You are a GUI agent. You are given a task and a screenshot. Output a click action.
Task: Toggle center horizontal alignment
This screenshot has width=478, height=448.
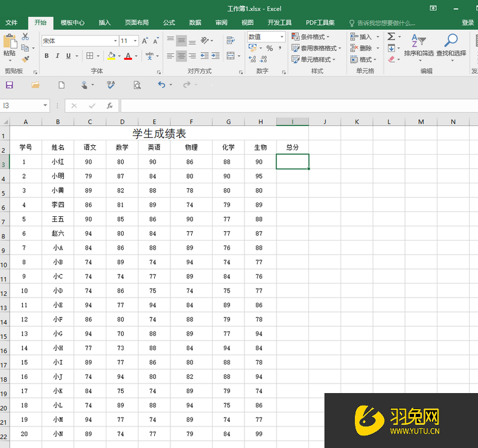[182, 56]
